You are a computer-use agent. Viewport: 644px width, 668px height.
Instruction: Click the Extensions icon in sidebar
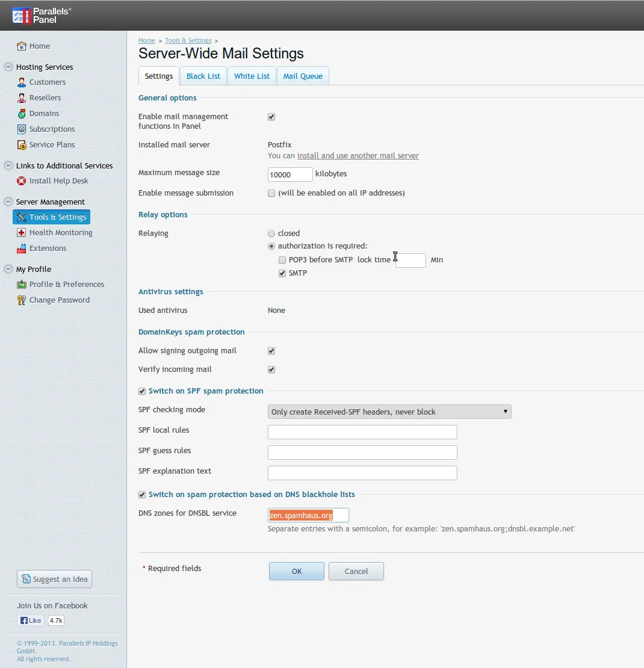coord(21,249)
